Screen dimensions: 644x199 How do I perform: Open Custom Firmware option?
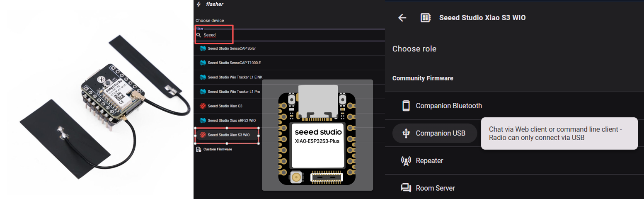[x=218, y=149]
